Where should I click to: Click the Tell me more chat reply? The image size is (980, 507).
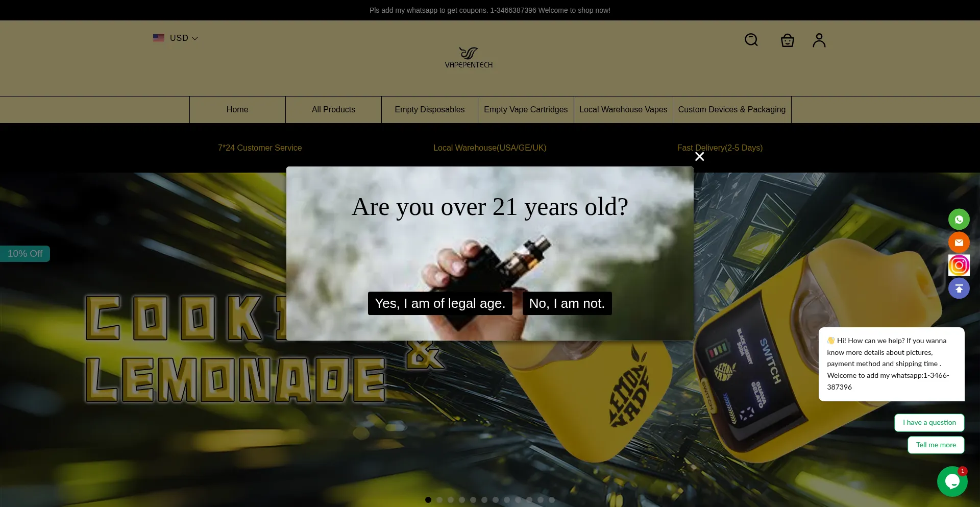pyautogui.click(x=936, y=445)
